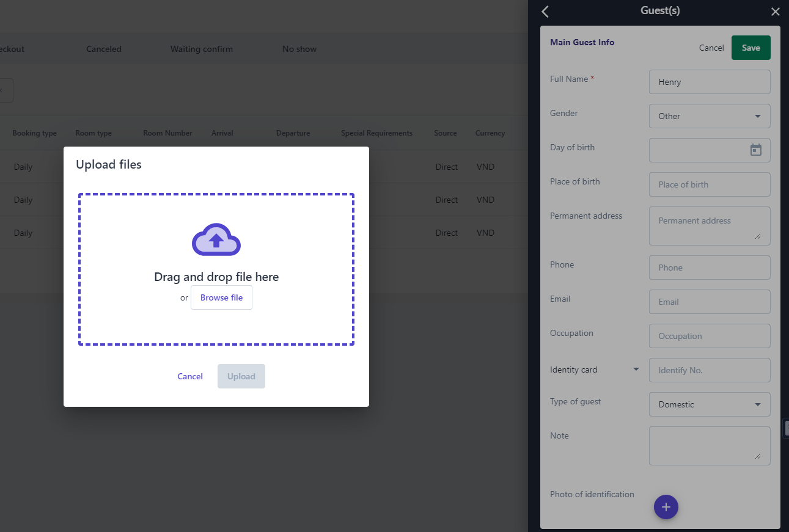
Task: Click the back arrow in Guest(s) panel
Action: pos(545,12)
